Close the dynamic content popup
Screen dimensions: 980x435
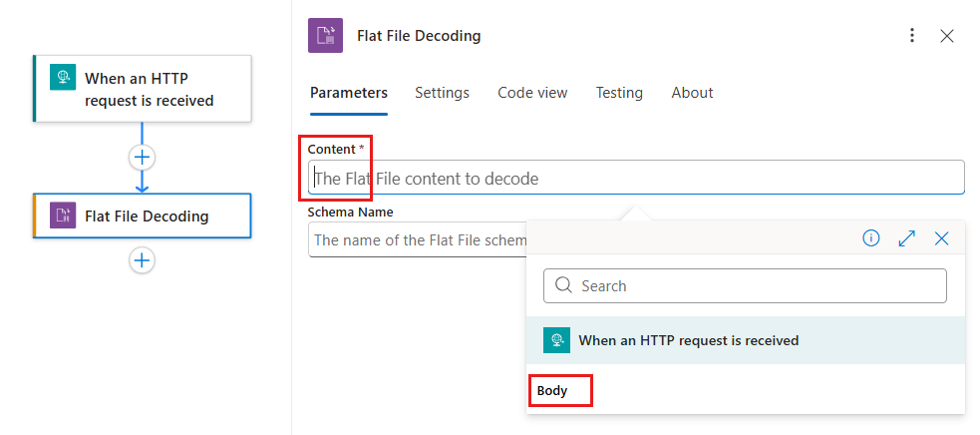942,238
